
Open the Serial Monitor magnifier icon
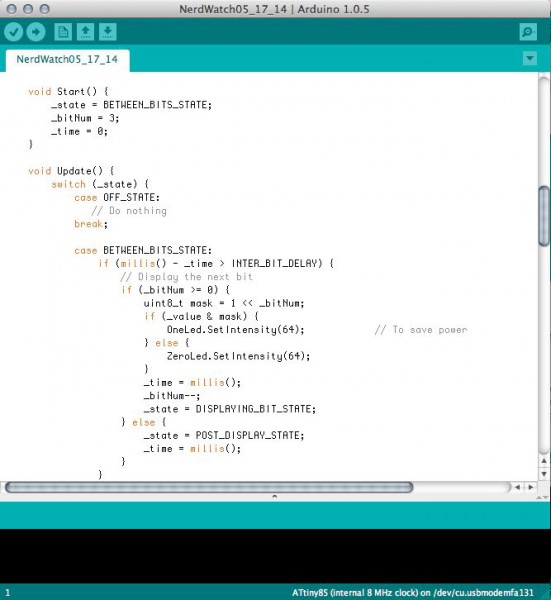pyautogui.click(x=528, y=32)
